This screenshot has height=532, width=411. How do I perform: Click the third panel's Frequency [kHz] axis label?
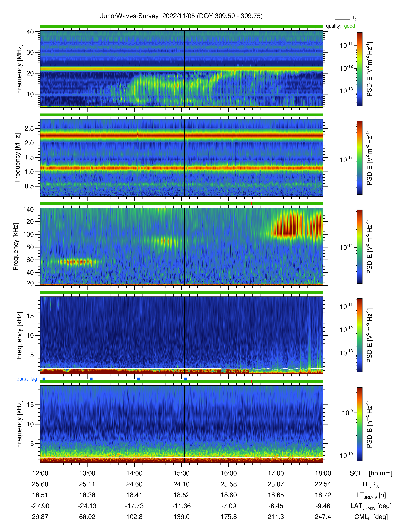pyautogui.click(x=16, y=246)
